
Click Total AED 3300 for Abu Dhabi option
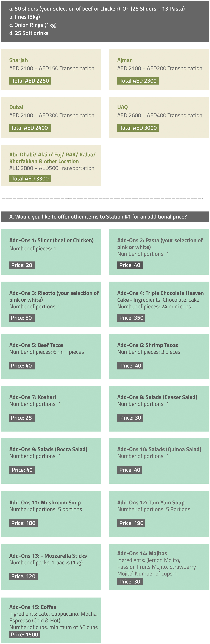tap(30, 178)
